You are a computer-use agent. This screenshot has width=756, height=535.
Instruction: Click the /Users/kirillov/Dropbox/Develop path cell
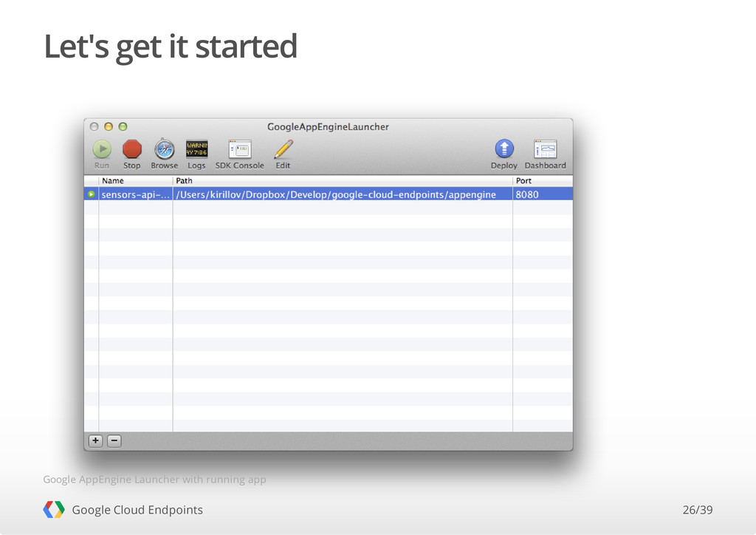(343, 194)
